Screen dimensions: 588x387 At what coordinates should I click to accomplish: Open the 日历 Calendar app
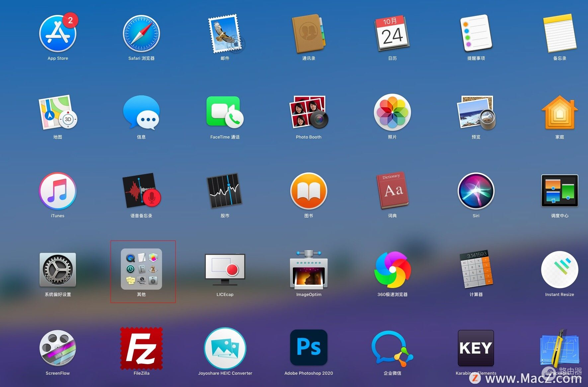(x=392, y=34)
